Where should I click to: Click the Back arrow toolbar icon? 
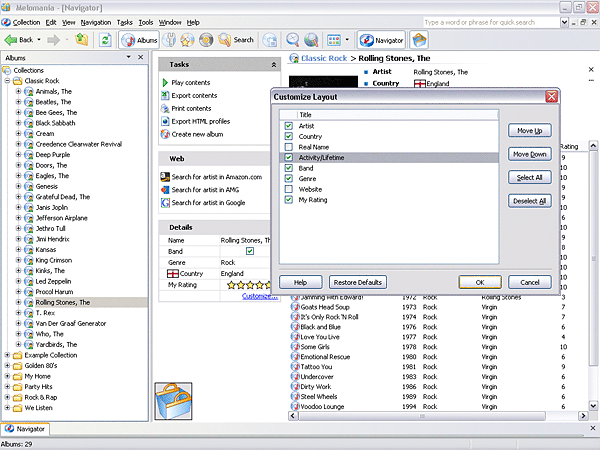click(10, 40)
